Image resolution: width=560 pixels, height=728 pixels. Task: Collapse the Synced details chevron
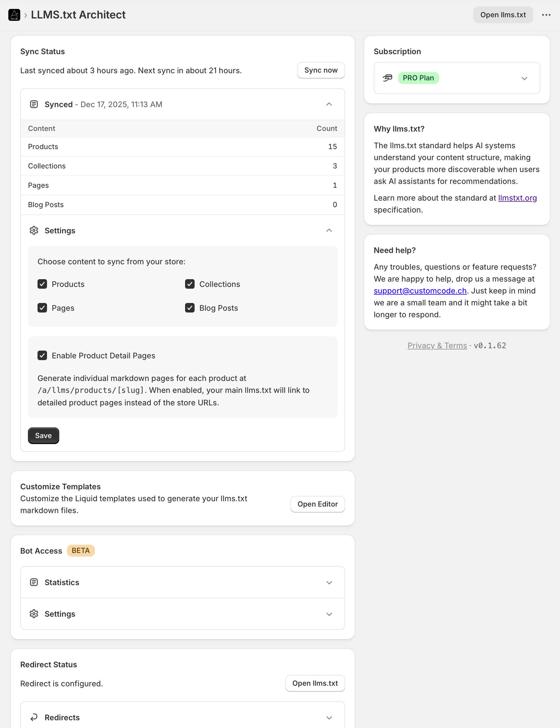[x=329, y=104]
